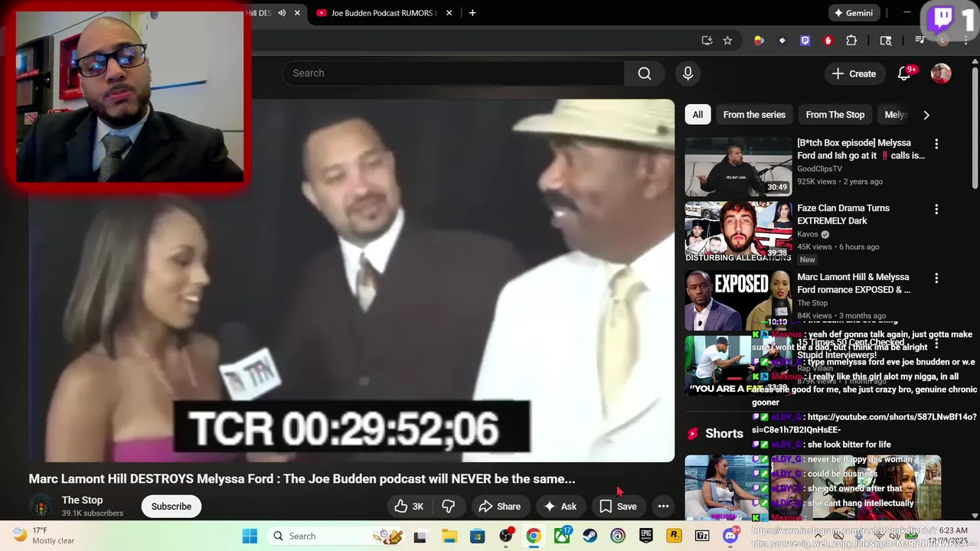Open Task View from taskbar
This screenshot has height=551, width=980.
[x=420, y=536]
